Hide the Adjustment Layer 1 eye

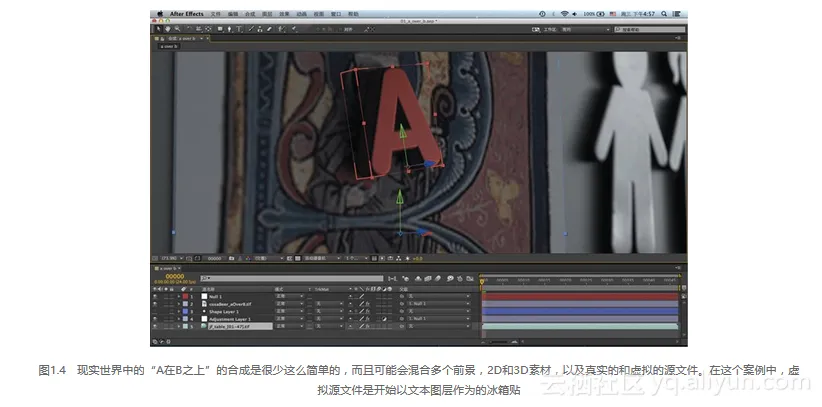point(155,319)
